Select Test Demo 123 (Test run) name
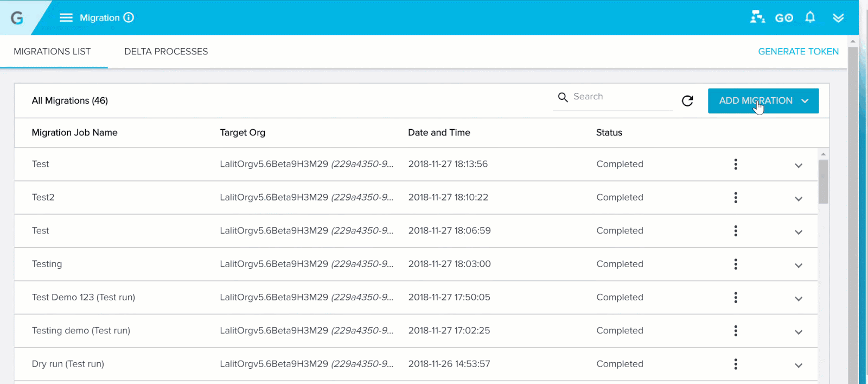Viewport: 868px width, 384px height. click(84, 297)
